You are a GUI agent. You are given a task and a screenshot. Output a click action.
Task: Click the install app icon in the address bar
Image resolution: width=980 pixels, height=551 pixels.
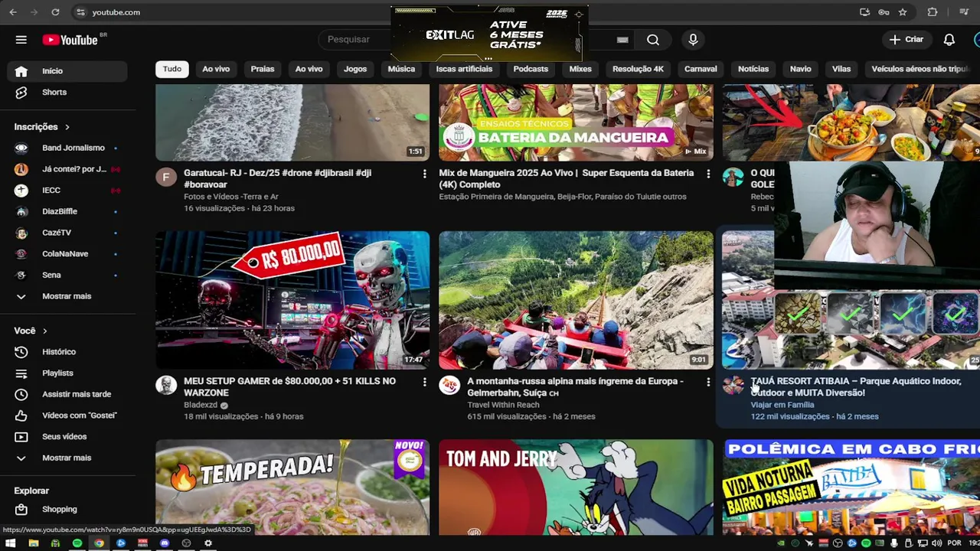click(x=864, y=12)
